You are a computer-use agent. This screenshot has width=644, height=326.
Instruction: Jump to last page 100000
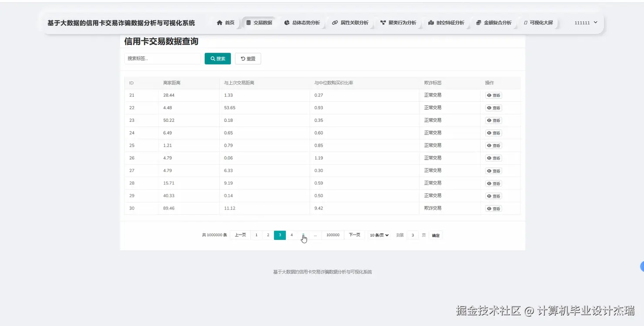click(x=333, y=235)
